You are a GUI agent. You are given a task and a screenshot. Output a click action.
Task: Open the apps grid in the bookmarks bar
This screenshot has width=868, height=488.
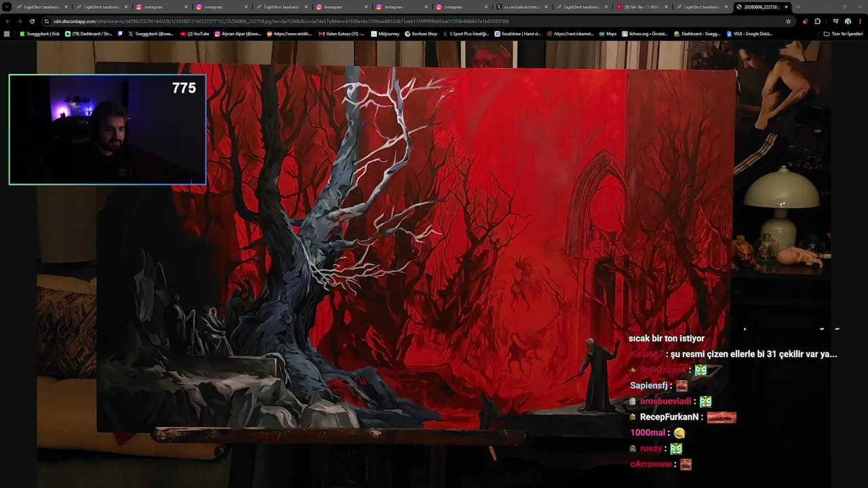(x=7, y=33)
